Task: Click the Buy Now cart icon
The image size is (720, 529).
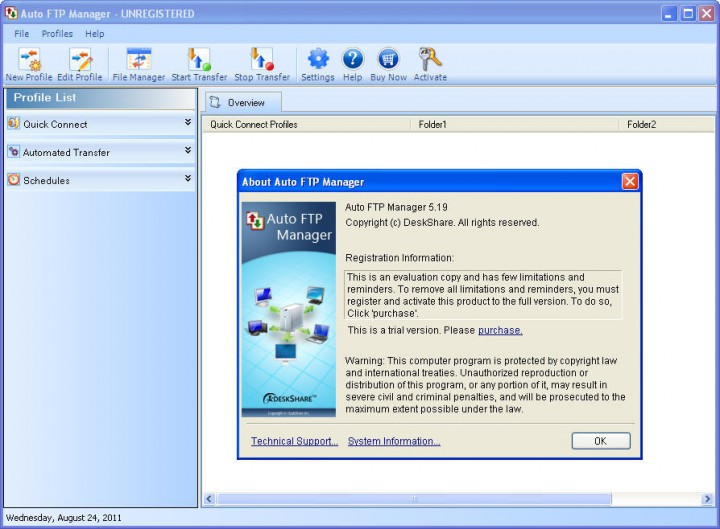Action: coord(388,59)
